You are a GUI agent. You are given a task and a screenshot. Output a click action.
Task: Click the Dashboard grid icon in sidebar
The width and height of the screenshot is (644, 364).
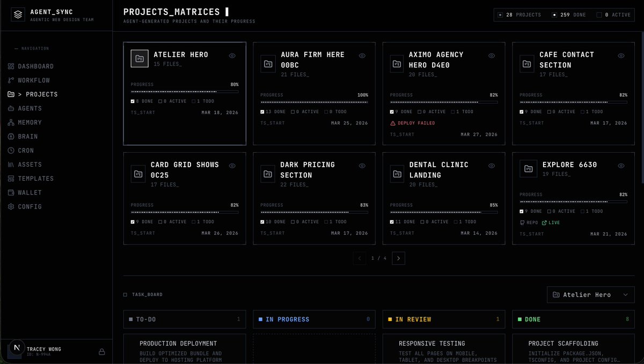point(11,66)
